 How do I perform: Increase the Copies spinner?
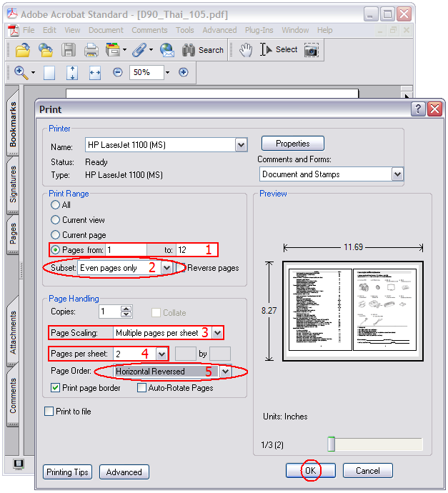pyautogui.click(x=126, y=309)
